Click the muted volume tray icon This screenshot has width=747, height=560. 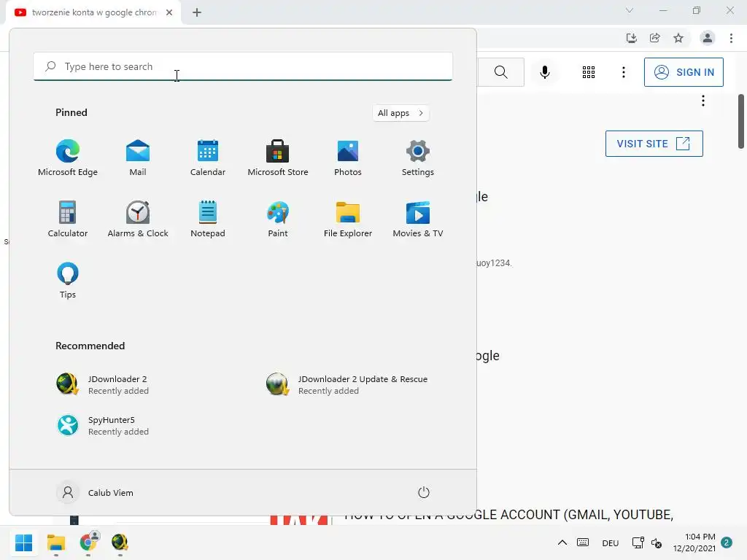(657, 542)
